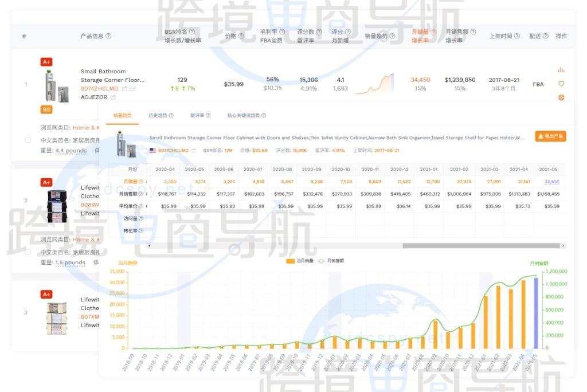Click the help icon next to 产品信息
The image size is (587, 392).
click(108, 36)
